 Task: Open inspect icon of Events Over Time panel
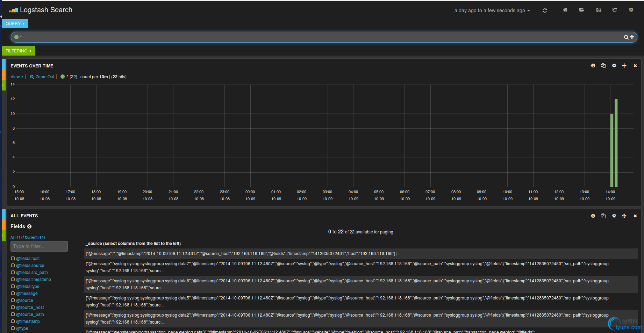coord(603,66)
